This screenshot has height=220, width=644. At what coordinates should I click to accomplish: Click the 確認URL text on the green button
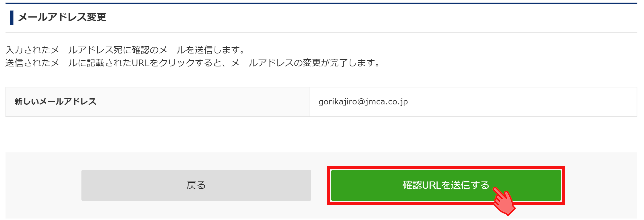click(x=422, y=185)
